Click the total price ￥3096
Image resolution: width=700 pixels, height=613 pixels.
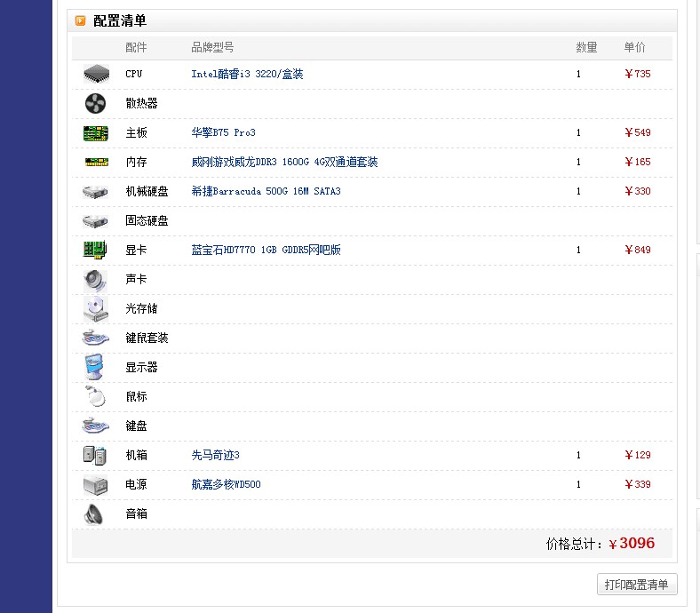coord(632,544)
